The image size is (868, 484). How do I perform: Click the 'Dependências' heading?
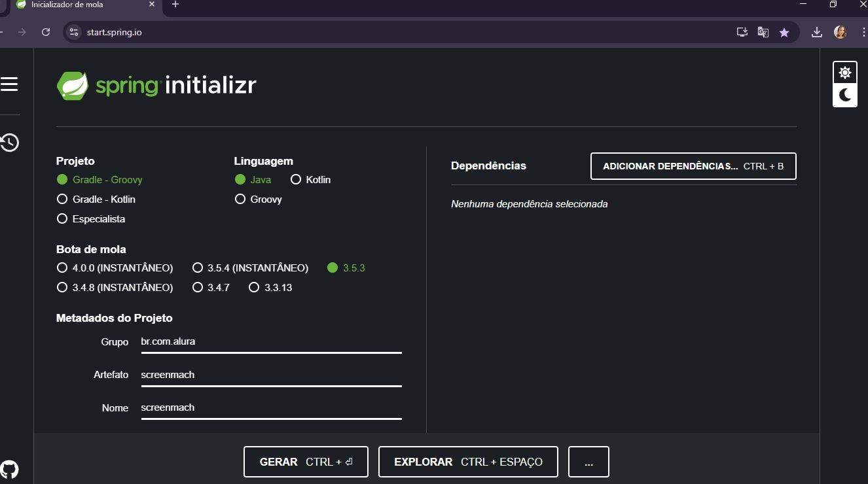coord(488,166)
